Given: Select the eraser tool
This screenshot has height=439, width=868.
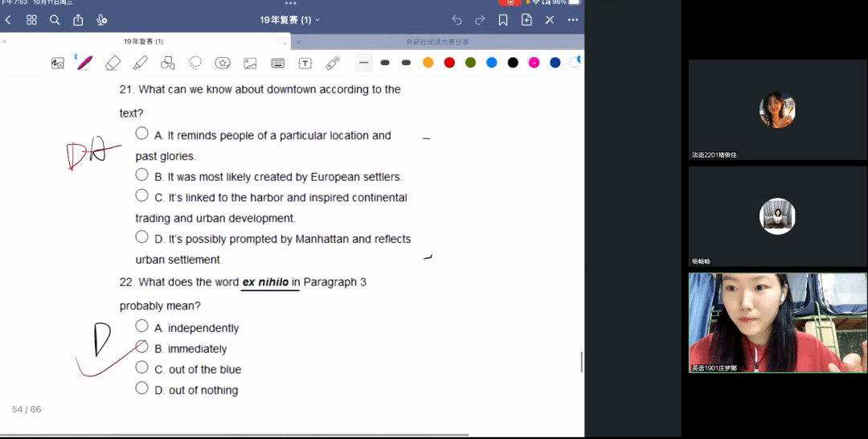Looking at the screenshot, I should (x=113, y=63).
